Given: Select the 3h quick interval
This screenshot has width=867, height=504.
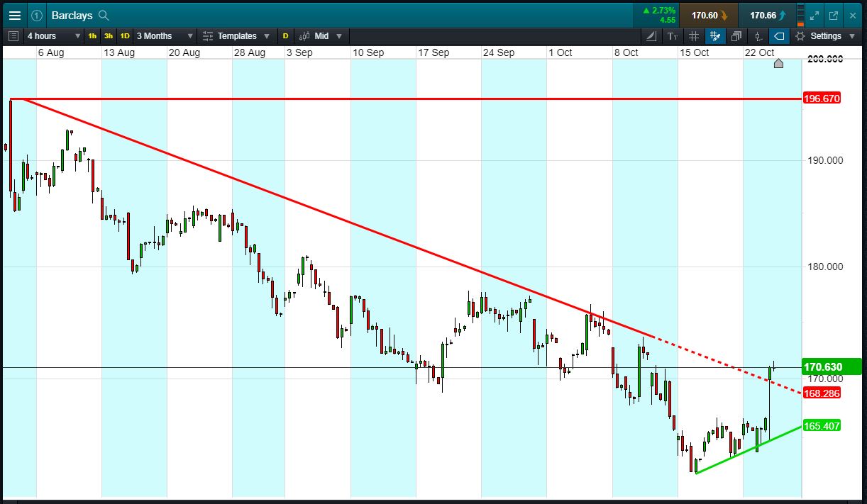Looking at the screenshot, I should [x=108, y=35].
